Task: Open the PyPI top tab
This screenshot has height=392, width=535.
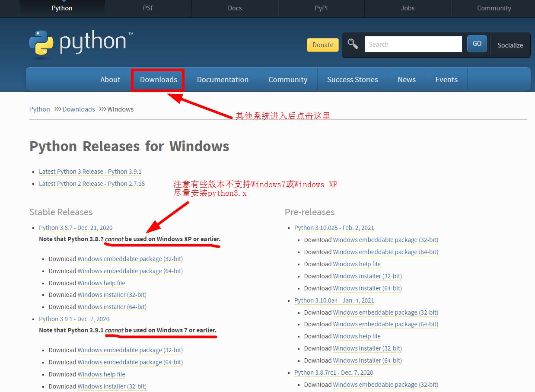Action: point(321,8)
